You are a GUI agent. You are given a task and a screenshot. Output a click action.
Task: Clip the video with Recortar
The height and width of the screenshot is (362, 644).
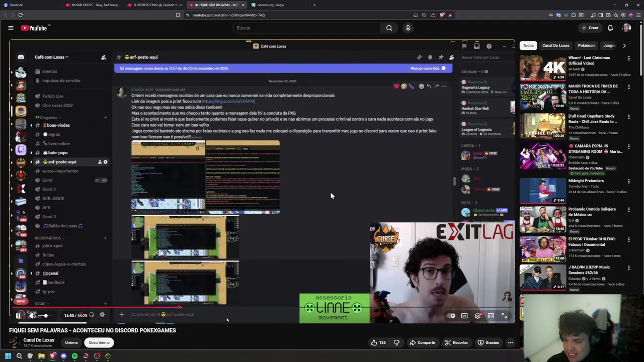coord(456,343)
